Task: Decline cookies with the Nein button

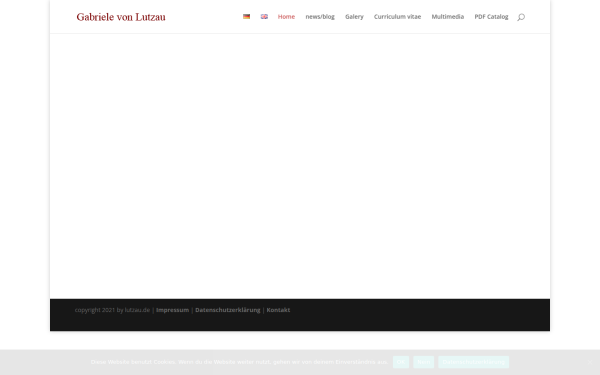Action: (424, 362)
